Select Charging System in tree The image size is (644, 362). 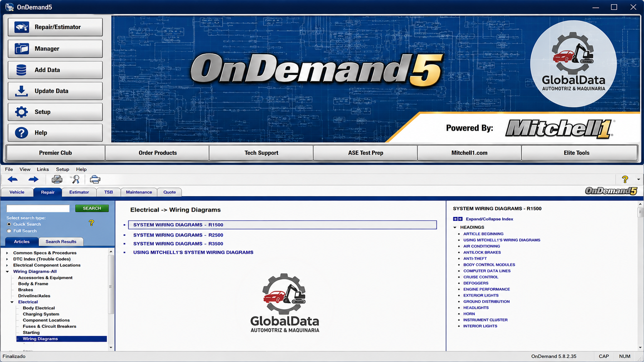tap(41, 314)
